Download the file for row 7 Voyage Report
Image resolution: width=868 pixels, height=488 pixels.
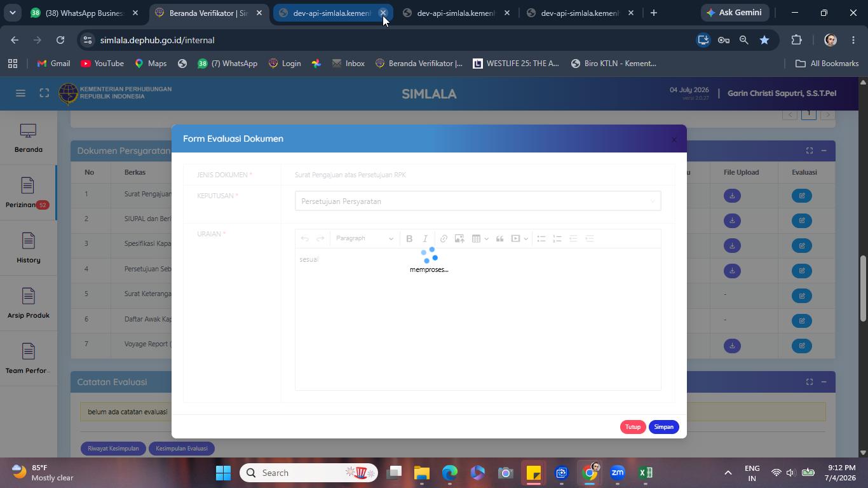pyautogui.click(x=732, y=346)
